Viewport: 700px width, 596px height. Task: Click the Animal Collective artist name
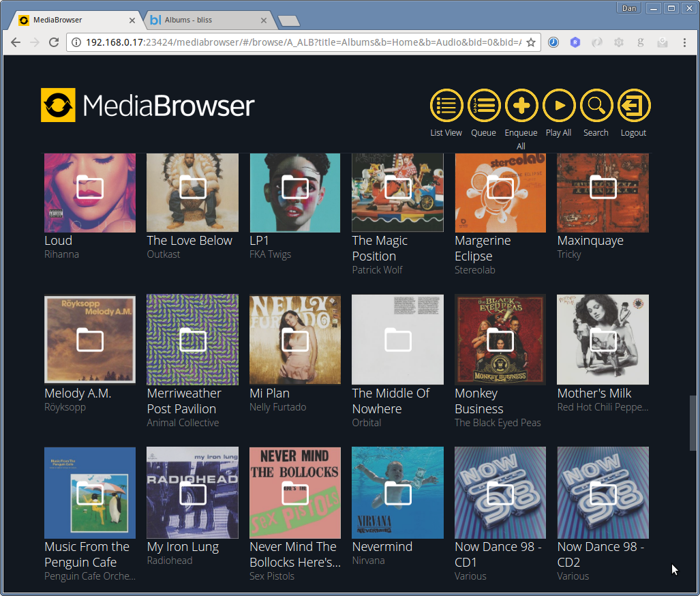[x=183, y=423]
